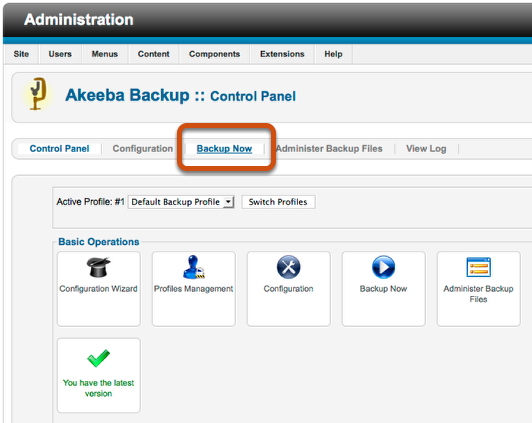Click the 'Active Profile: #1' label
The width and height of the screenshot is (532, 423).
[x=91, y=202]
